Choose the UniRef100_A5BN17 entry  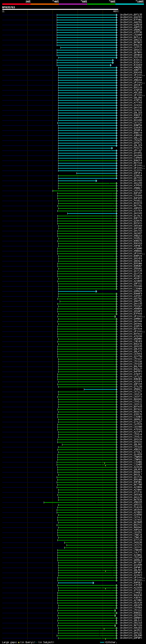pyautogui.click(x=131, y=188)
